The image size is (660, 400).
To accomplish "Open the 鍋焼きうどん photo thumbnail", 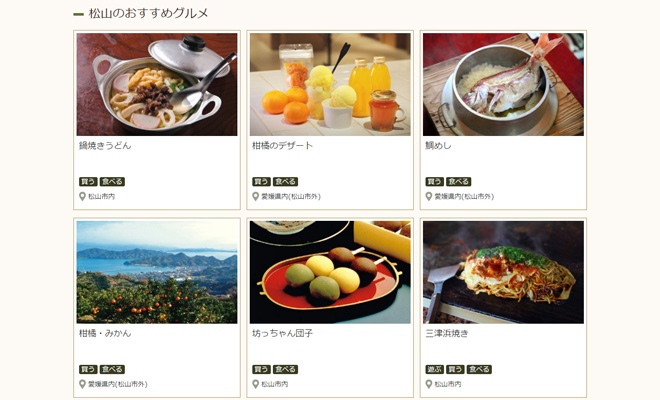I will [x=157, y=84].
